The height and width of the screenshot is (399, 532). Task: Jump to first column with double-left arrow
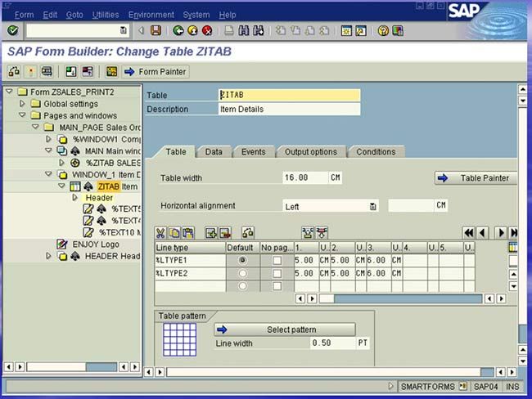(x=469, y=233)
